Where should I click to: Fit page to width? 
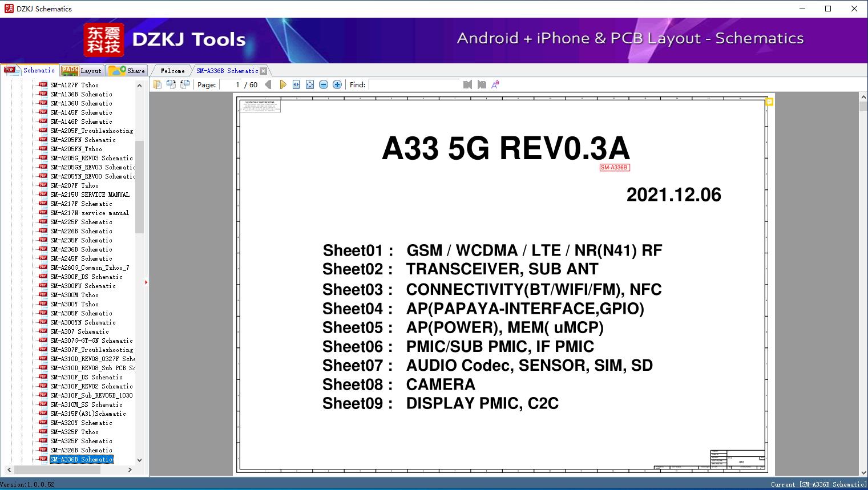(x=296, y=84)
